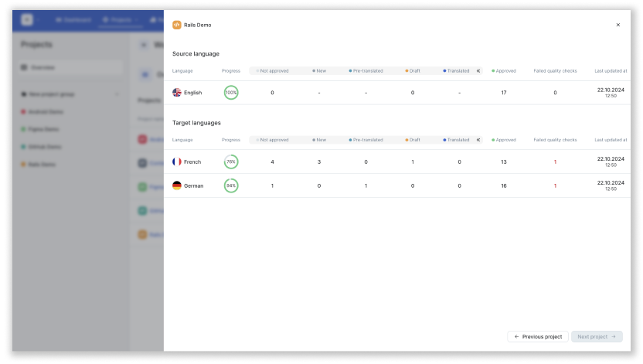
Task: Click French 76% progress circle
Action: [x=231, y=162]
